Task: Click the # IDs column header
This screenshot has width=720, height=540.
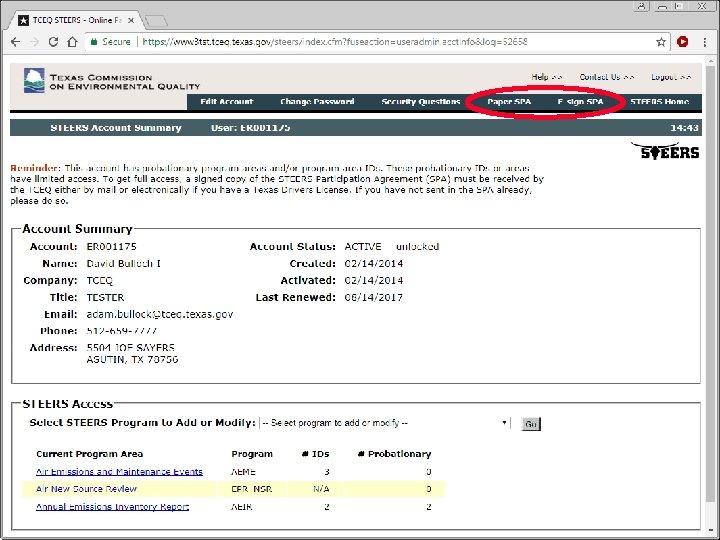Action: pos(315,454)
